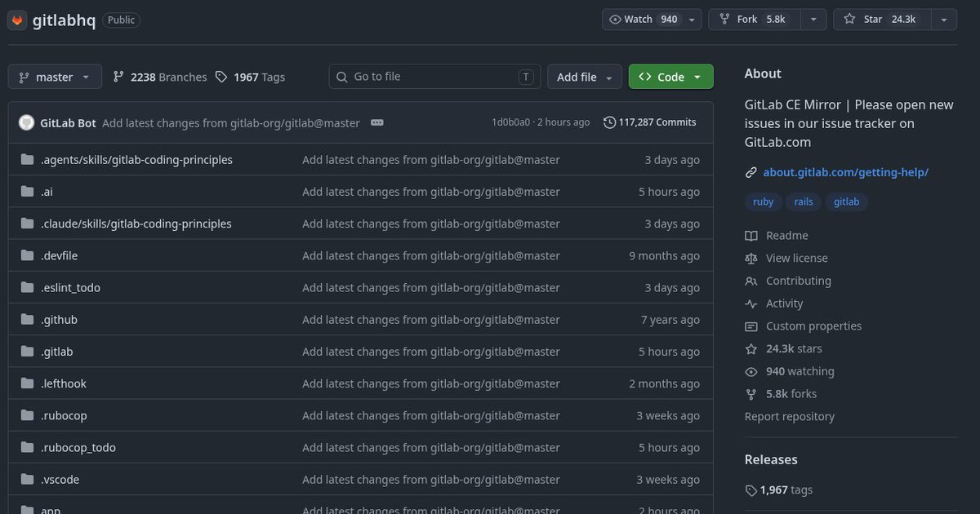The height and width of the screenshot is (514, 980).
Task: Expand commit details ellipsis button
Action: tap(376, 122)
